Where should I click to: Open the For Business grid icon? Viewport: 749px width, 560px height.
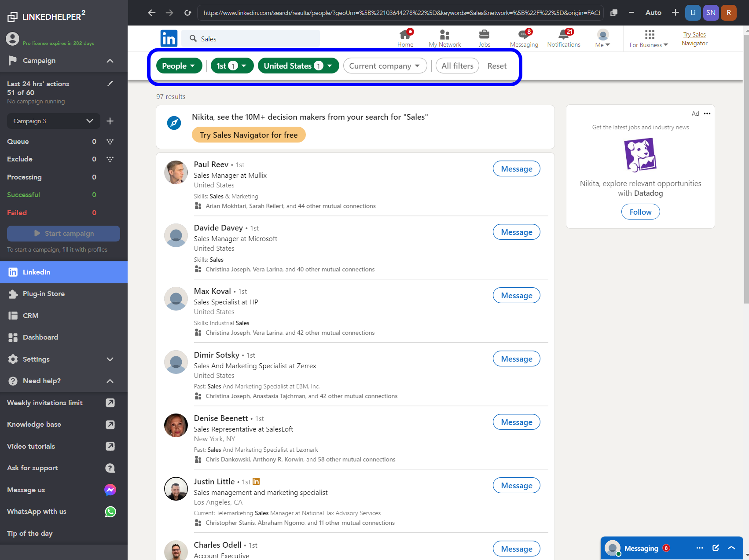pos(650,35)
